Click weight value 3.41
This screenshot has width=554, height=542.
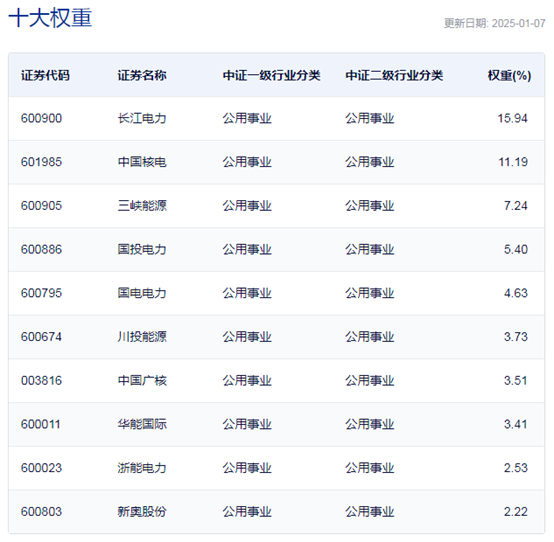tap(515, 424)
